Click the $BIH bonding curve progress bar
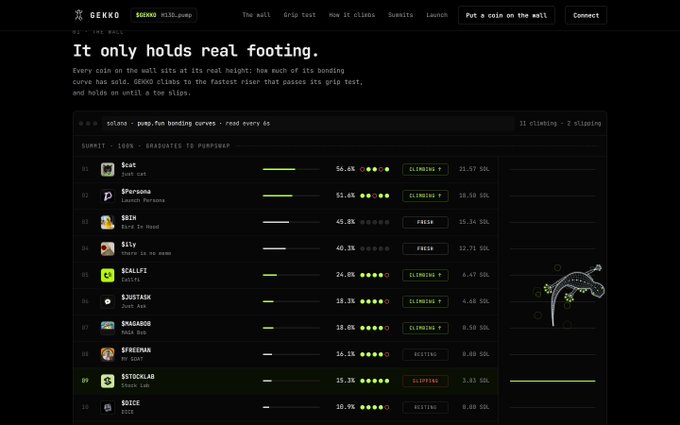This screenshot has width=680, height=425. point(291,222)
